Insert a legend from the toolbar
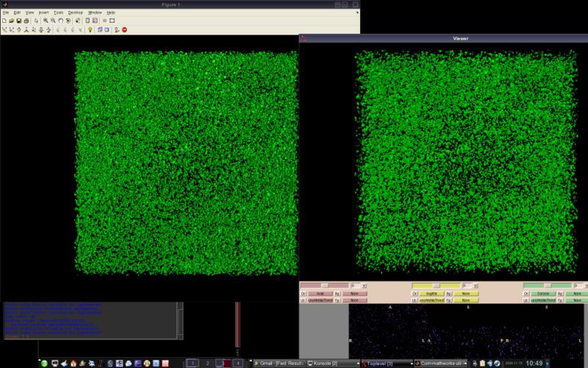The image size is (588, 368). point(95,21)
